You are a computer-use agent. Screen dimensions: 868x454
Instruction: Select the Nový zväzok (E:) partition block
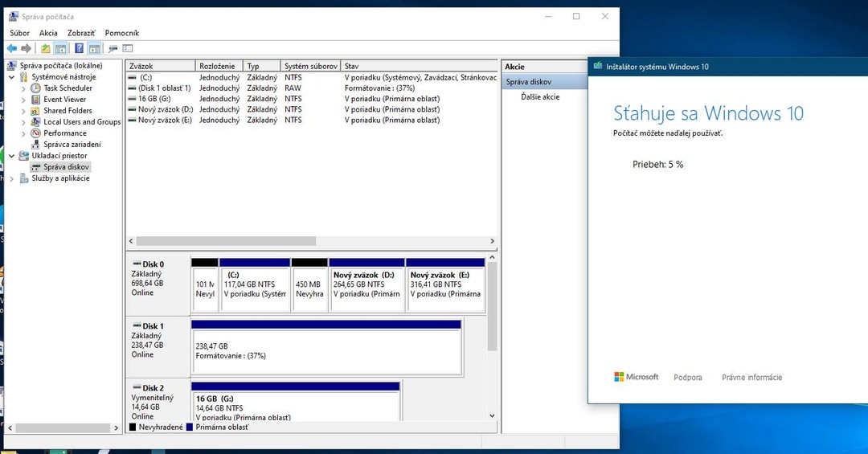click(445, 285)
